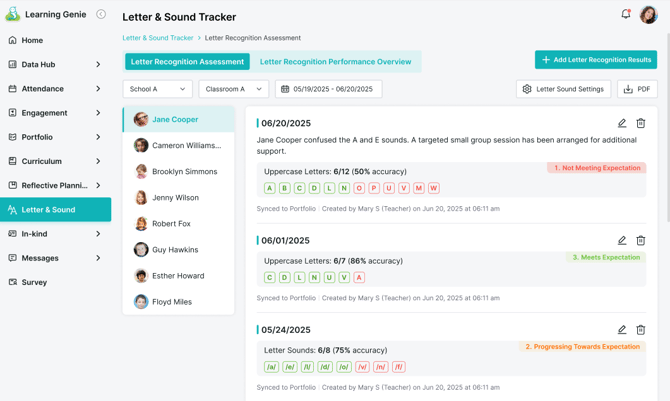Click the notification bell icon
This screenshot has height=401, width=670.
pyautogui.click(x=626, y=14)
